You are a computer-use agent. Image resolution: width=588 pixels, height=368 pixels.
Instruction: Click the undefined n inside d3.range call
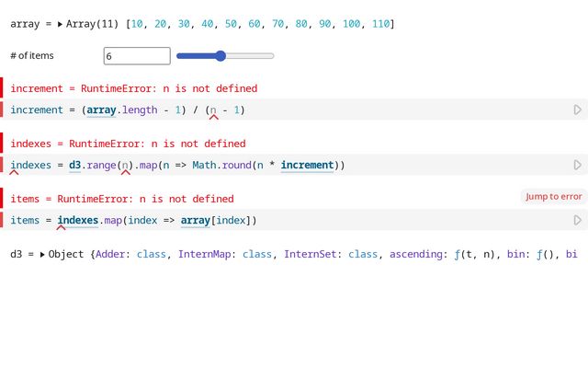tap(126, 166)
